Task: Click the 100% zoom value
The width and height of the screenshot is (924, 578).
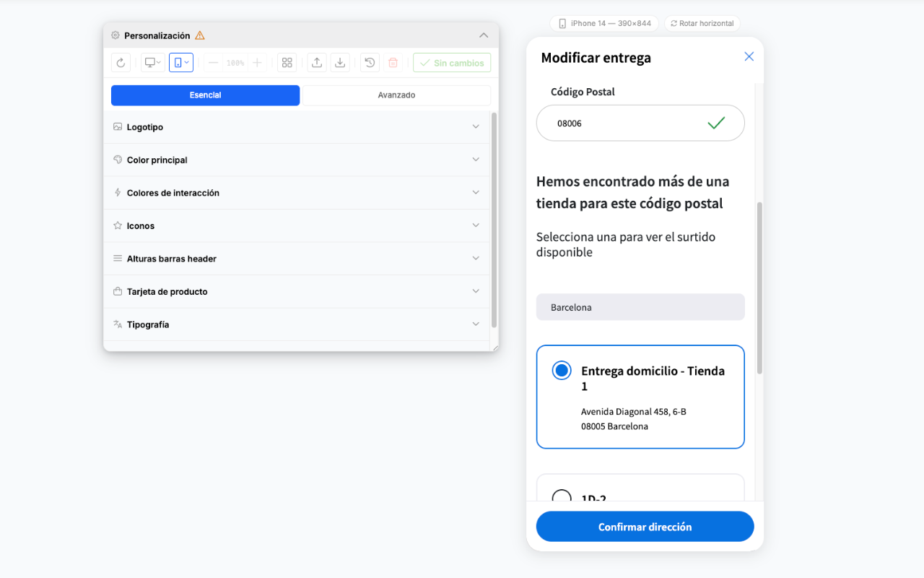Action: click(235, 63)
